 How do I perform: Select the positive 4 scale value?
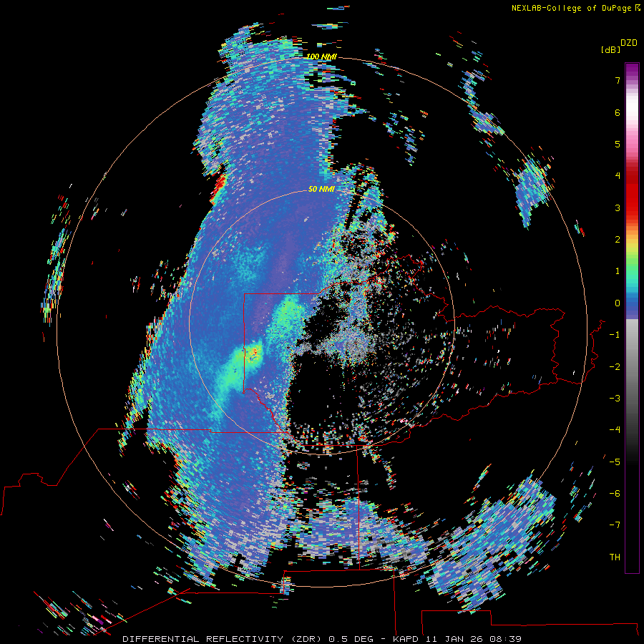tap(618, 176)
